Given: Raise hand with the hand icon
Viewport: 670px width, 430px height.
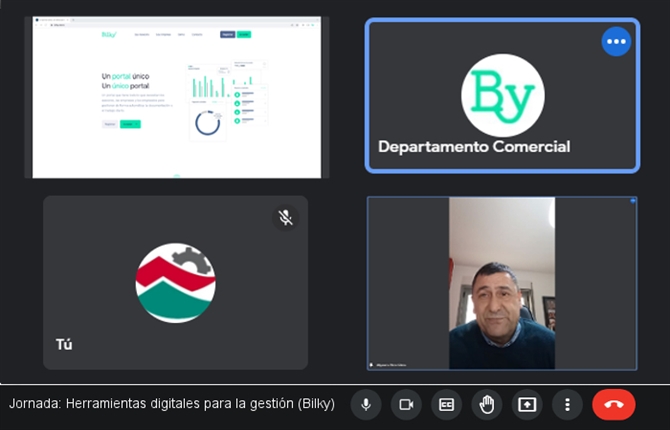Looking at the screenshot, I should [x=487, y=404].
